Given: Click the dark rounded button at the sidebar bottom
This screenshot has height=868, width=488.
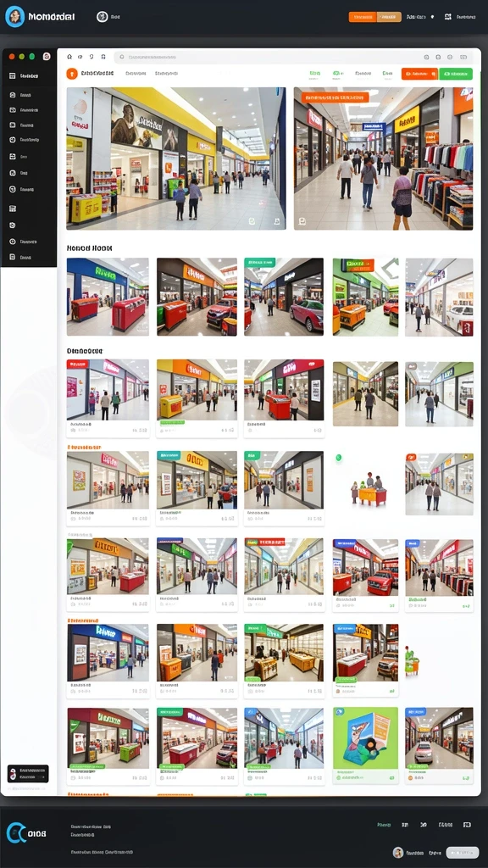Looking at the screenshot, I should pyautogui.click(x=28, y=773).
